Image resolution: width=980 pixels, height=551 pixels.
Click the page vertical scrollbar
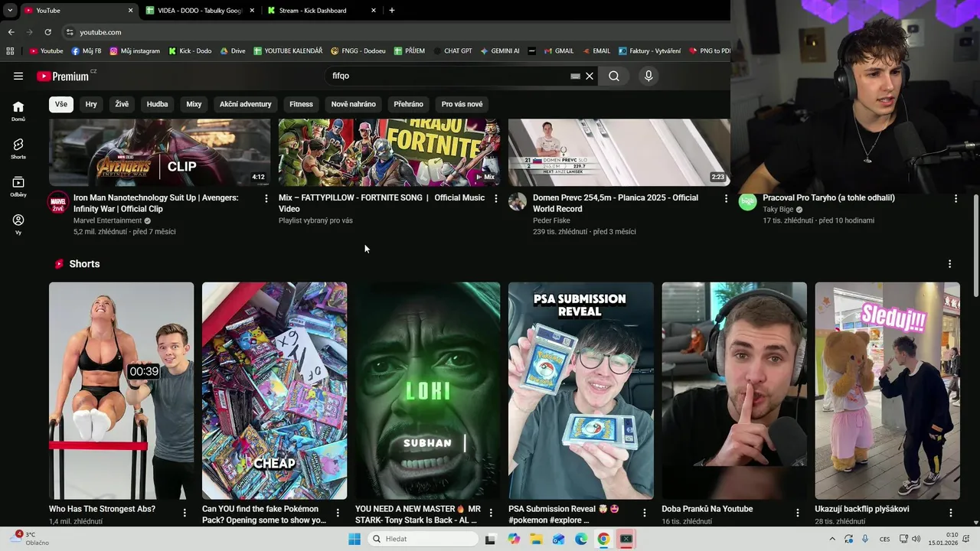975,245
